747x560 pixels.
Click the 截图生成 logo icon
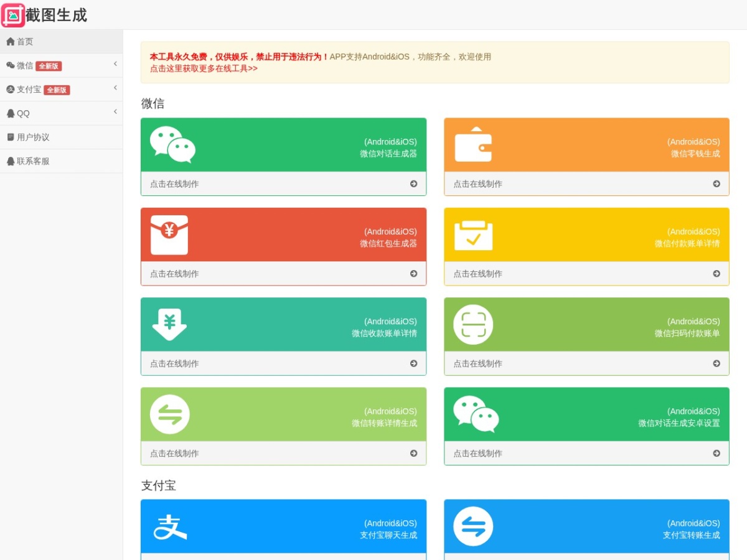(13, 15)
